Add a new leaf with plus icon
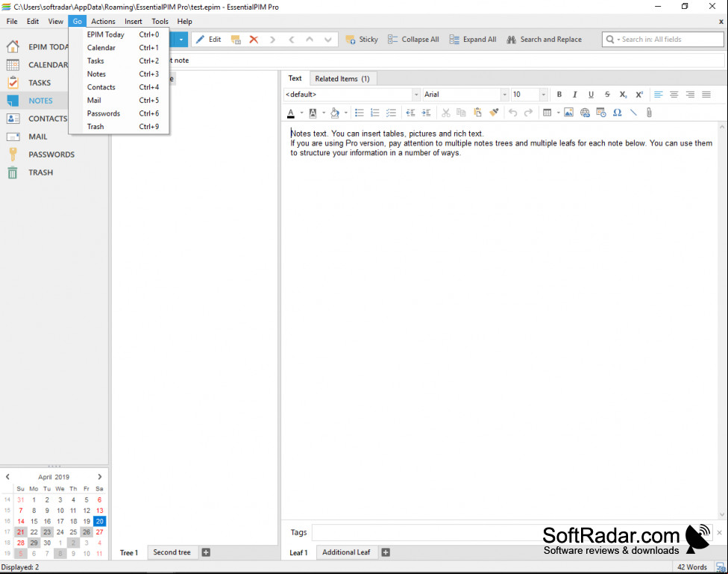The width and height of the screenshot is (728, 574). [386, 552]
